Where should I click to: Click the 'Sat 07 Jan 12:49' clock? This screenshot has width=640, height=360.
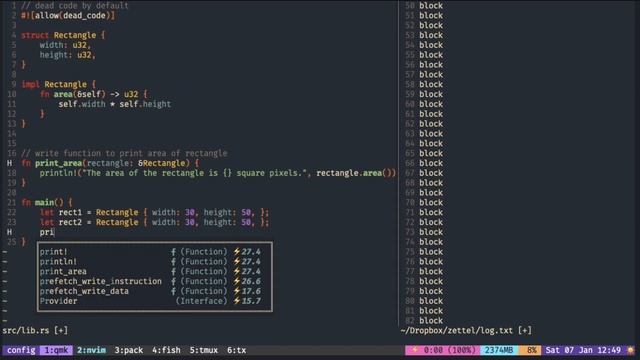tap(583, 350)
